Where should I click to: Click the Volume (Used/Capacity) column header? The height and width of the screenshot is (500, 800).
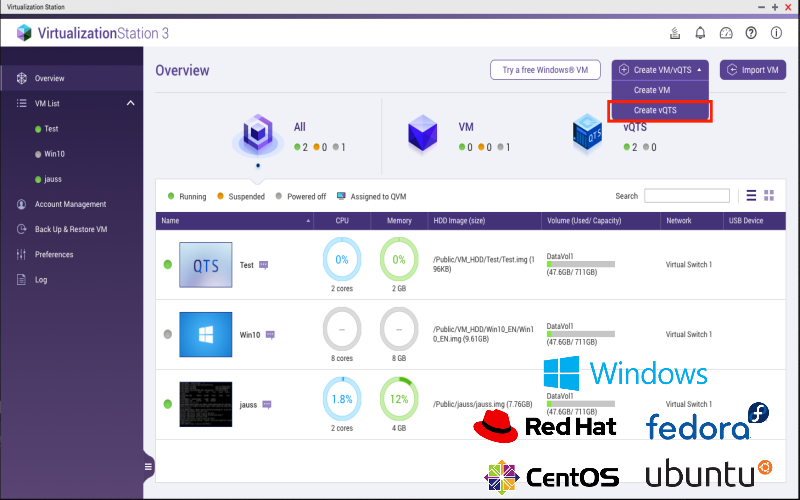click(x=601, y=221)
